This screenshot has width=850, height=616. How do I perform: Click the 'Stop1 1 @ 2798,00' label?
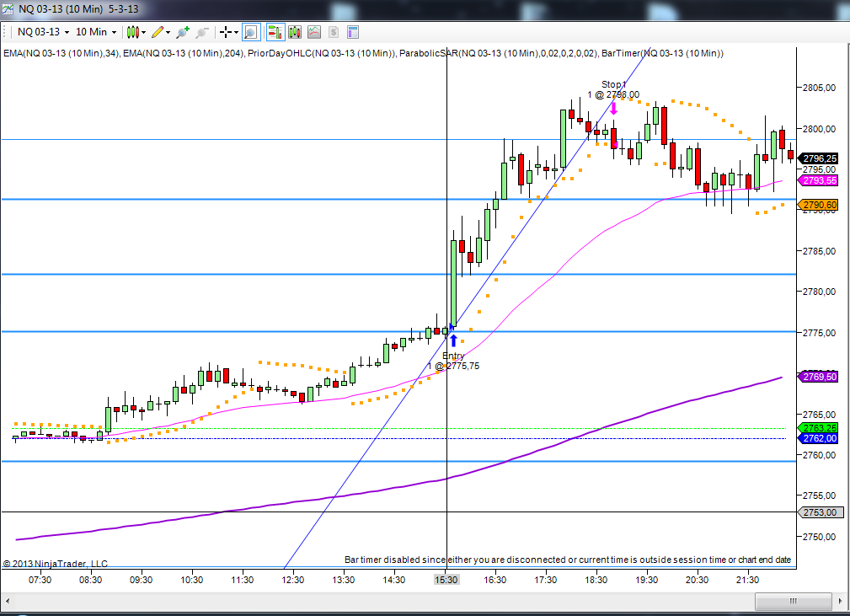[613, 89]
